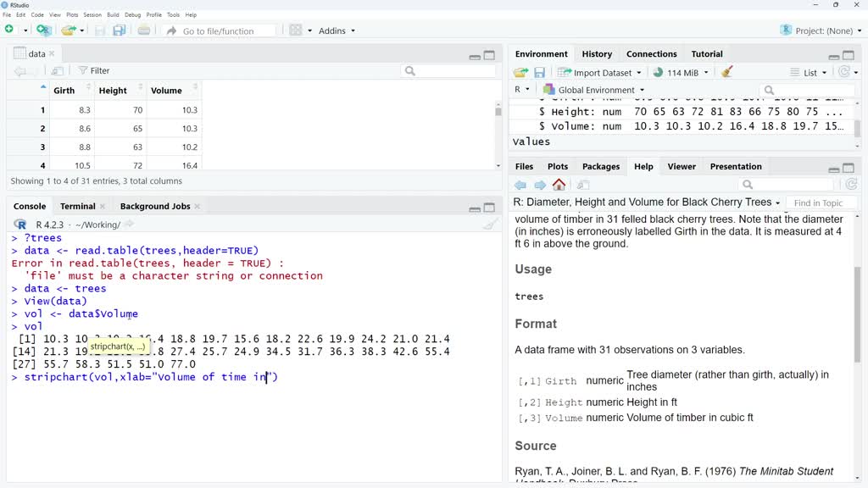868x488 pixels.
Task: Switch to the Files tab
Action: [x=524, y=167]
